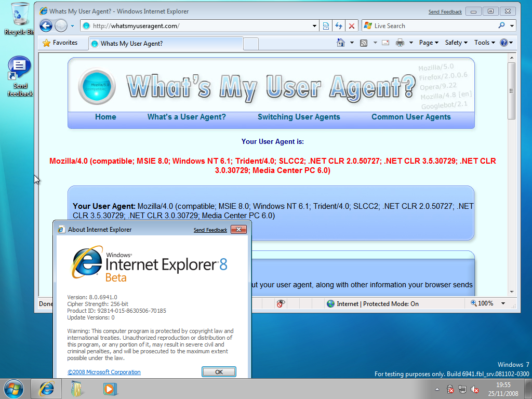532x399 pixels.
Task: Select the Whats My User Agent? tab
Action: pos(166,44)
